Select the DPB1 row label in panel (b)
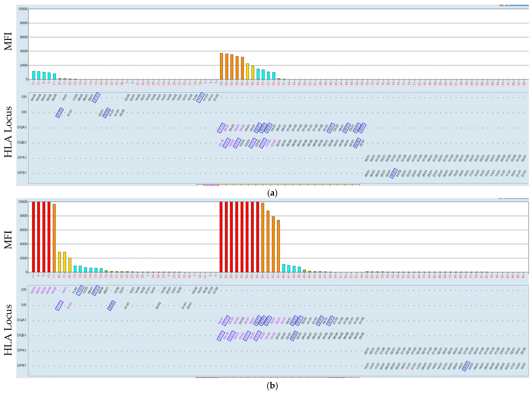 pos(22,365)
